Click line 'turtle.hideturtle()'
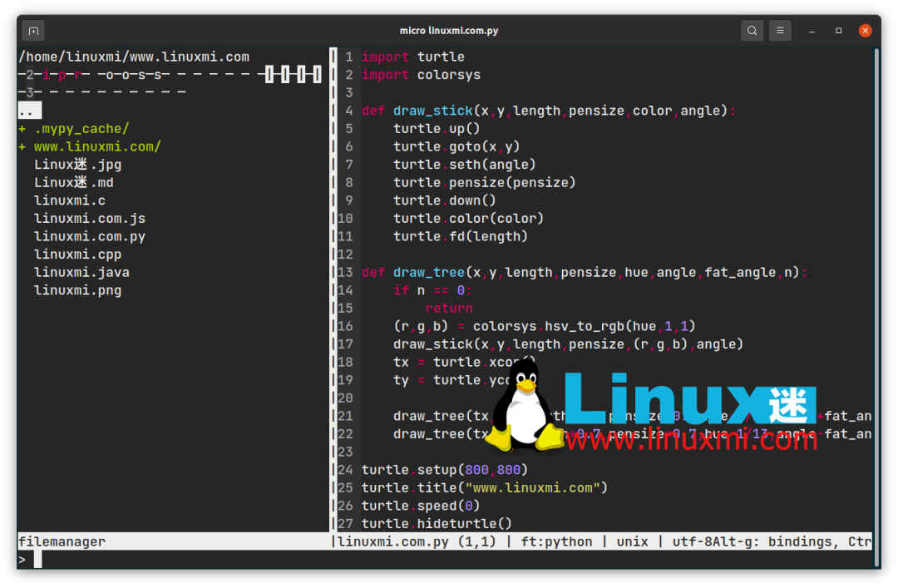 tap(437, 523)
